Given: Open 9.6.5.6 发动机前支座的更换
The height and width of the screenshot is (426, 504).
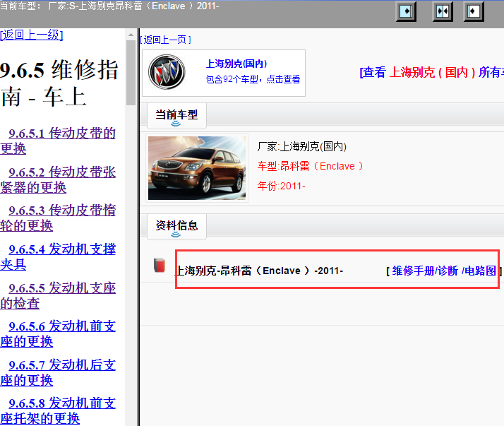Looking at the screenshot, I should (58, 333).
